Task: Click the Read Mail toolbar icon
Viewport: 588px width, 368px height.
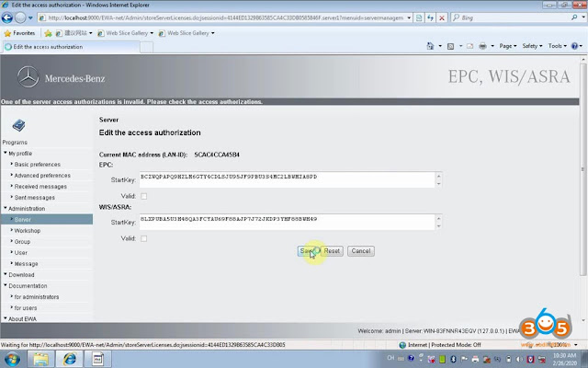Action: coord(469,46)
